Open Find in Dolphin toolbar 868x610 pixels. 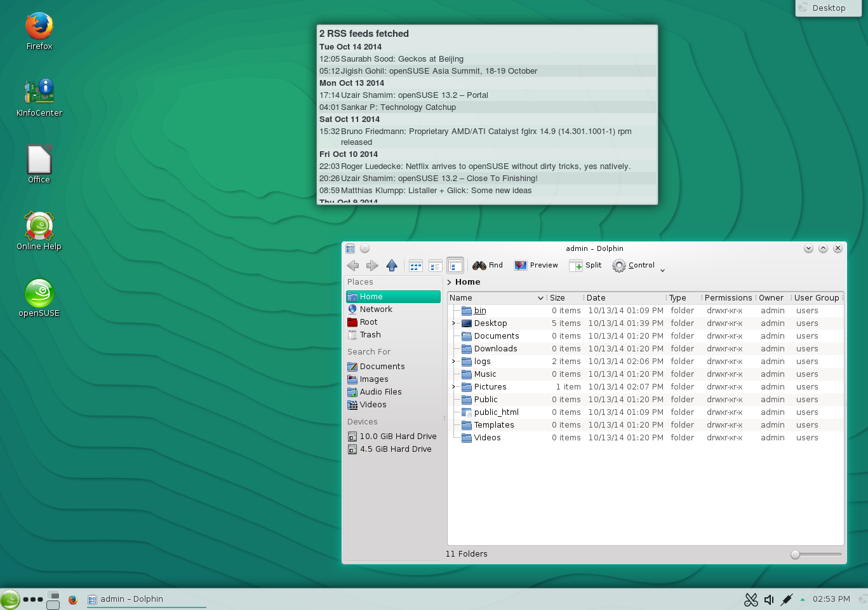(x=488, y=266)
